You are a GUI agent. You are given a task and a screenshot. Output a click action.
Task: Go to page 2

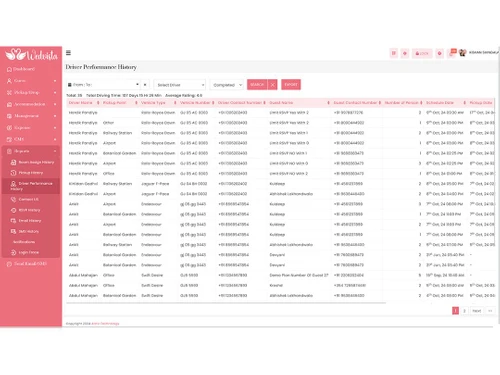pos(464,311)
